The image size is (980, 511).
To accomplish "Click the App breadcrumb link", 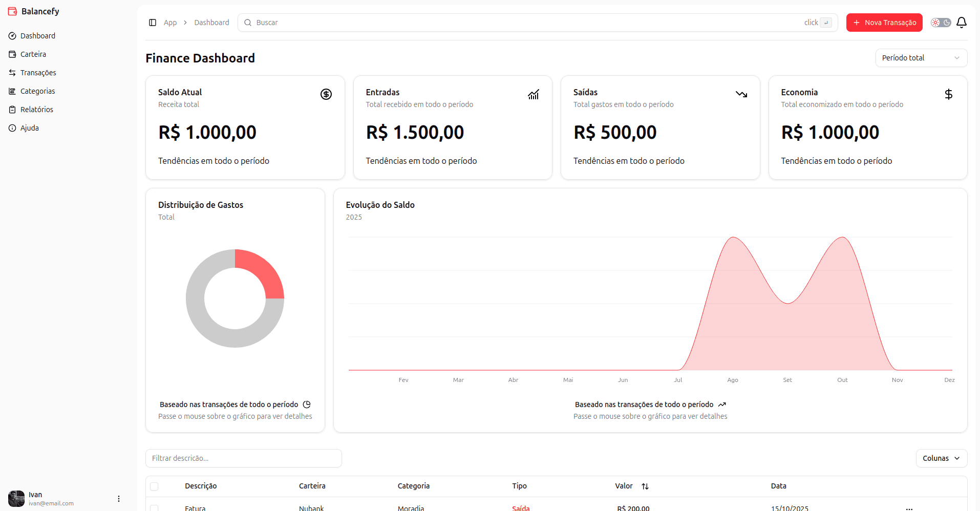I will pyautogui.click(x=170, y=23).
